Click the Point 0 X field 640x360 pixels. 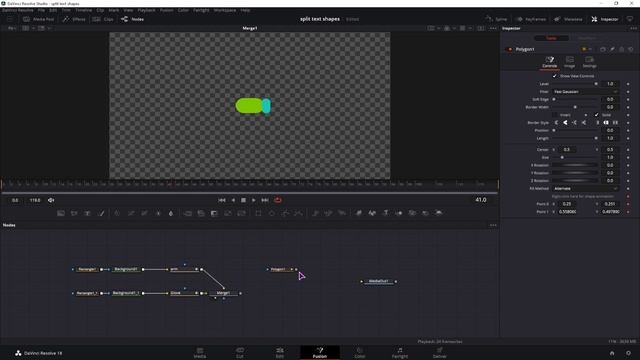click(x=567, y=204)
